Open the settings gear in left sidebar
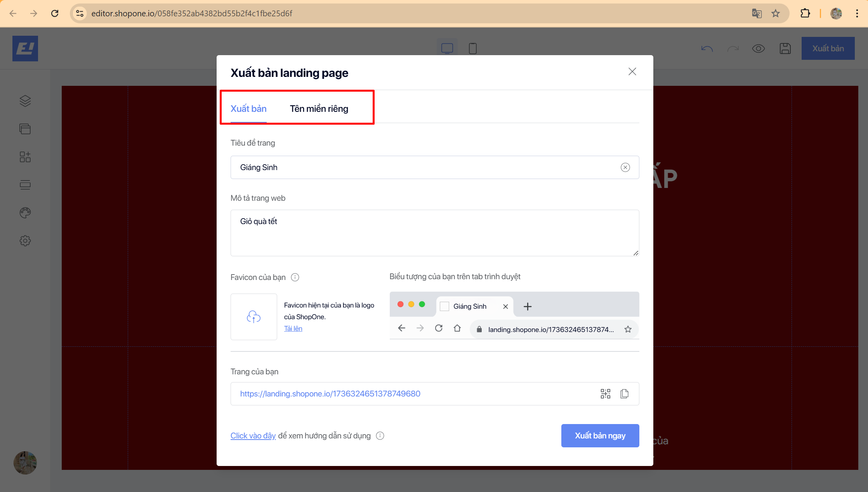The image size is (868, 492). tap(25, 241)
